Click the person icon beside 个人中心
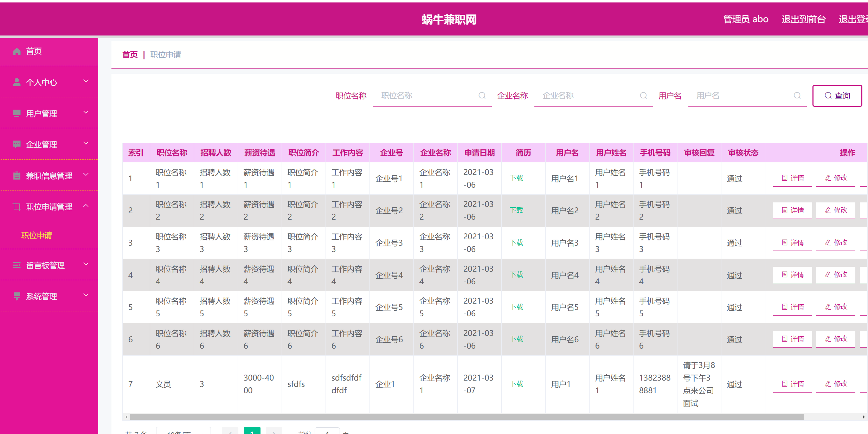The width and height of the screenshot is (868, 434). [x=17, y=82]
